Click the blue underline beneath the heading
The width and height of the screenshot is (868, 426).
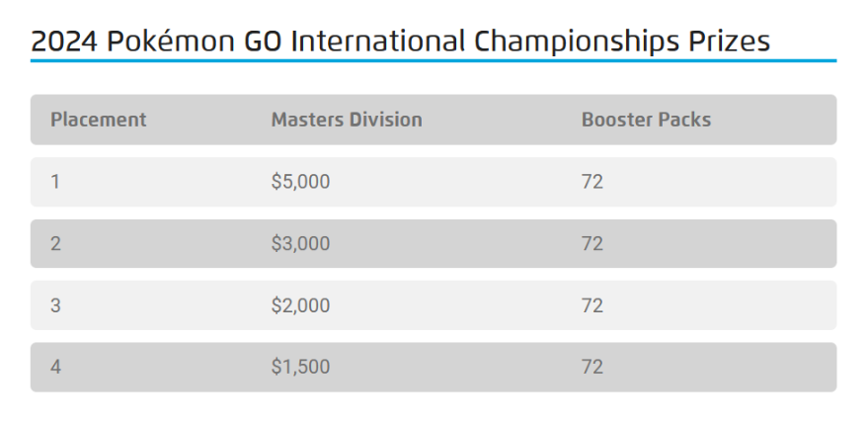(x=433, y=60)
